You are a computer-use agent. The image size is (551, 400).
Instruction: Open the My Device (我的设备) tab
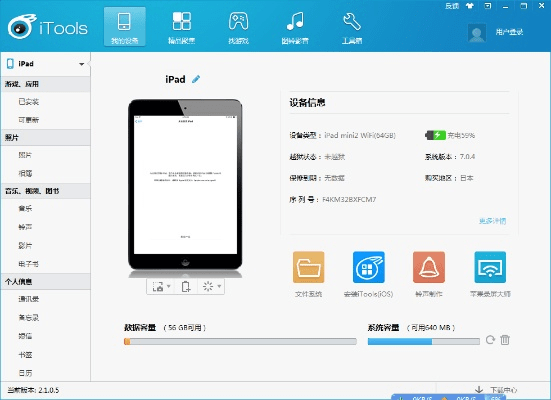pos(124,27)
